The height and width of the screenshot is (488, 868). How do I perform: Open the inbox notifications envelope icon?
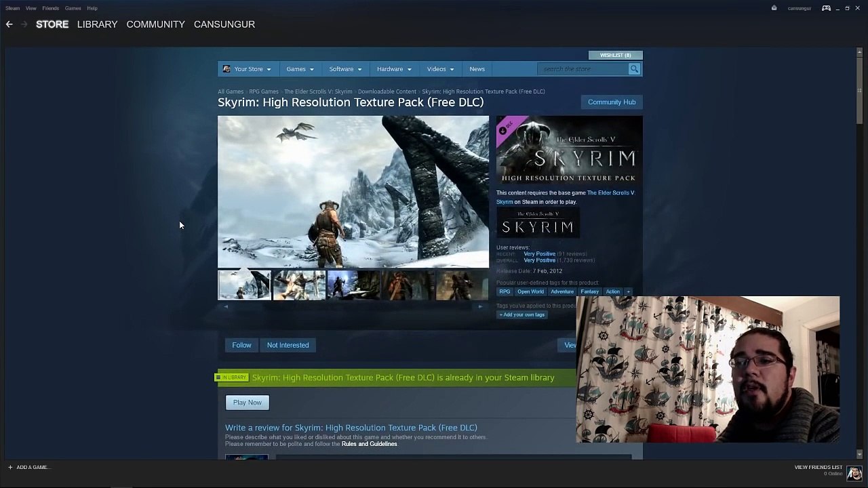(x=774, y=8)
